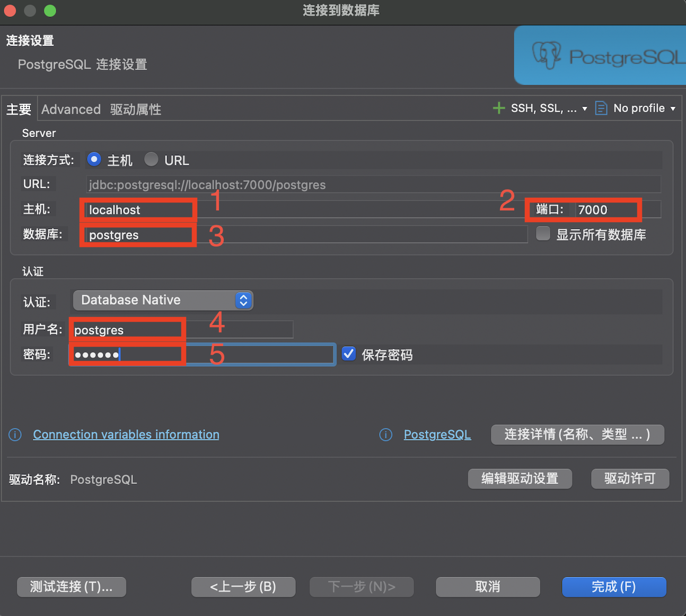Viewport: 686px width, 616px height.
Task: Select the 主机 connection radio button
Action: click(x=94, y=160)
